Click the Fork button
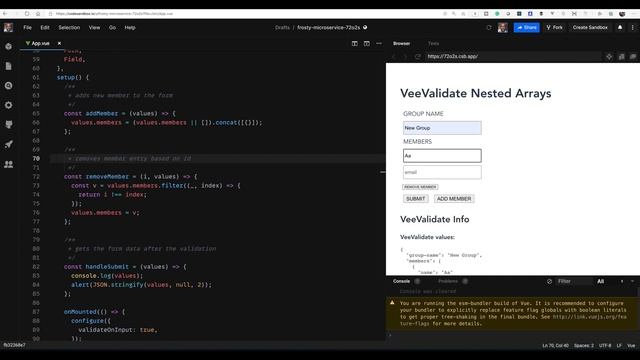640x360 pixels. 554,27
